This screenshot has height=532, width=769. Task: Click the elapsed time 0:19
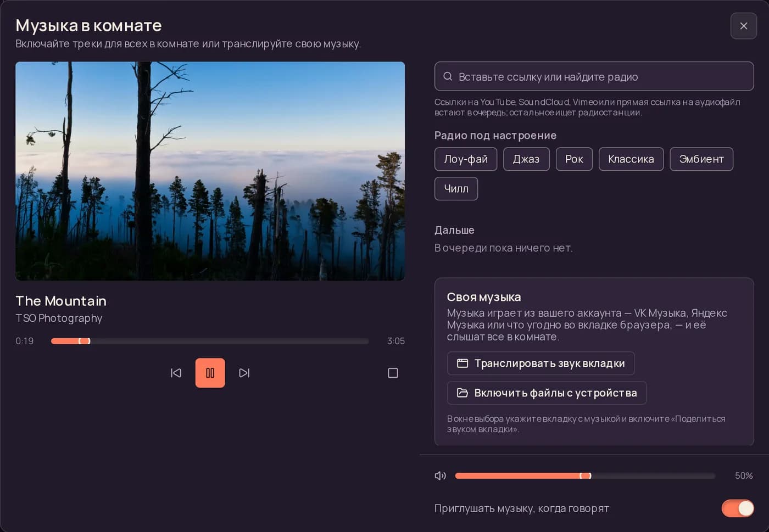pyautogui.click(x=25, y=341)
